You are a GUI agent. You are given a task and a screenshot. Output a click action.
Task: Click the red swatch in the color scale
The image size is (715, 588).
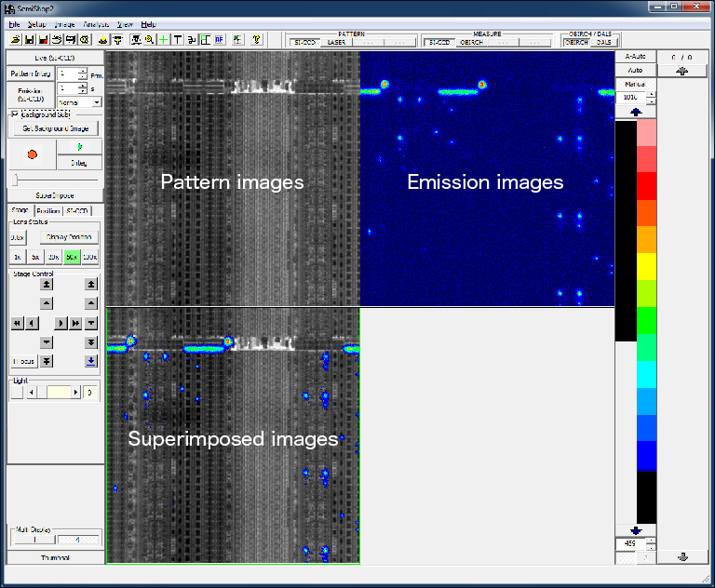click(648, 186)
